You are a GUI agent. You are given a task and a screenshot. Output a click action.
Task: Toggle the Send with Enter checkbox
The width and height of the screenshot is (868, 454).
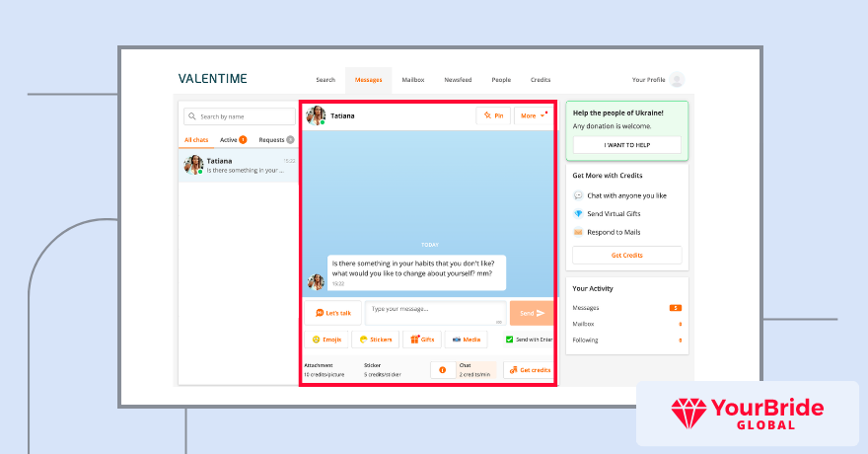pos(509,340)
